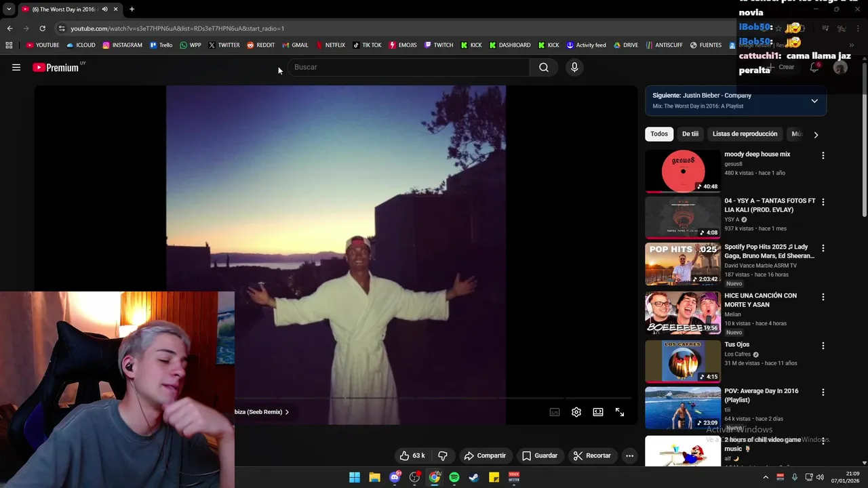This screenshot has height=488, width=868.
Task: Mute the YouTube tab audio icon
Action: [x=104, y=9]
